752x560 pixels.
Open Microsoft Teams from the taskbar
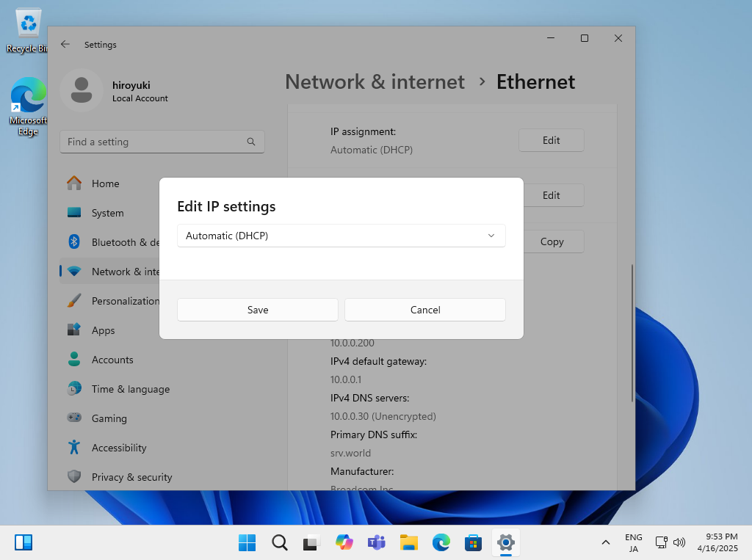click(x=376, y=542)
